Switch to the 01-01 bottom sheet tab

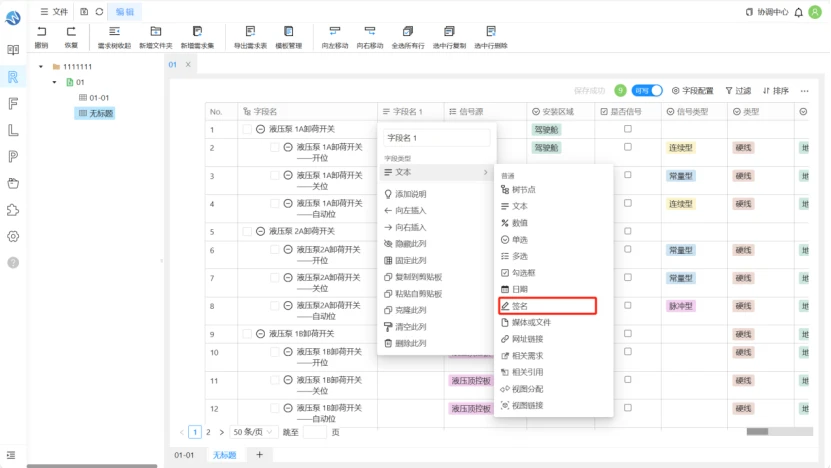[x=184, y=455]
